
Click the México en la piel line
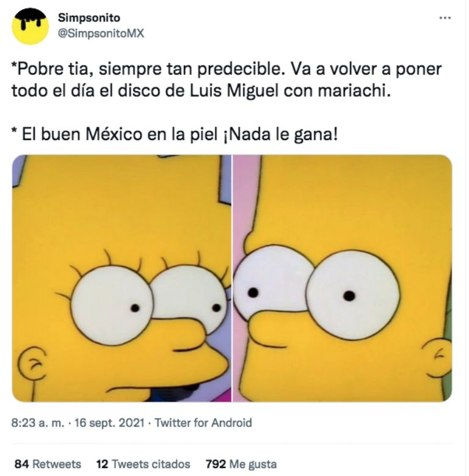(x=175, y=134)
